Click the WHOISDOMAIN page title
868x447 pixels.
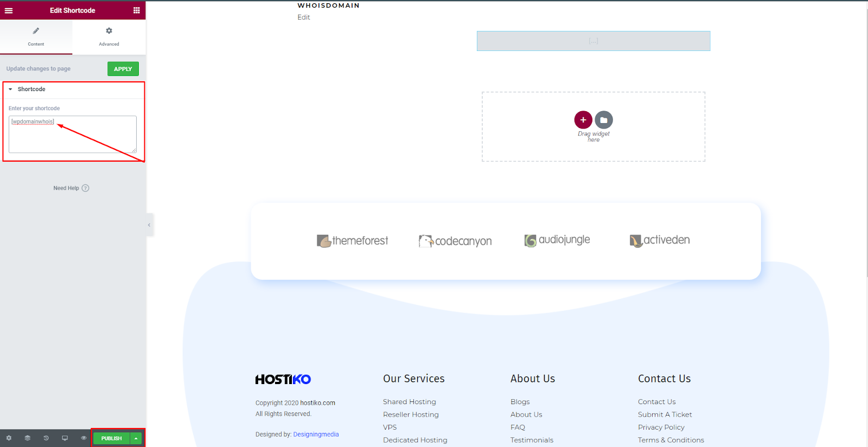click(x=328, y=5)
